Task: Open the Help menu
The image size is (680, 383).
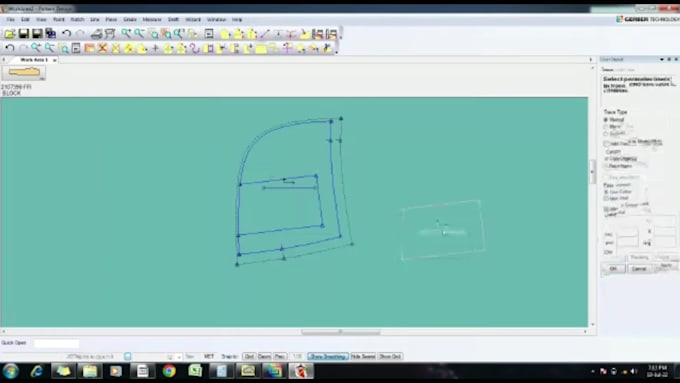Action: [x=237, y=20]
